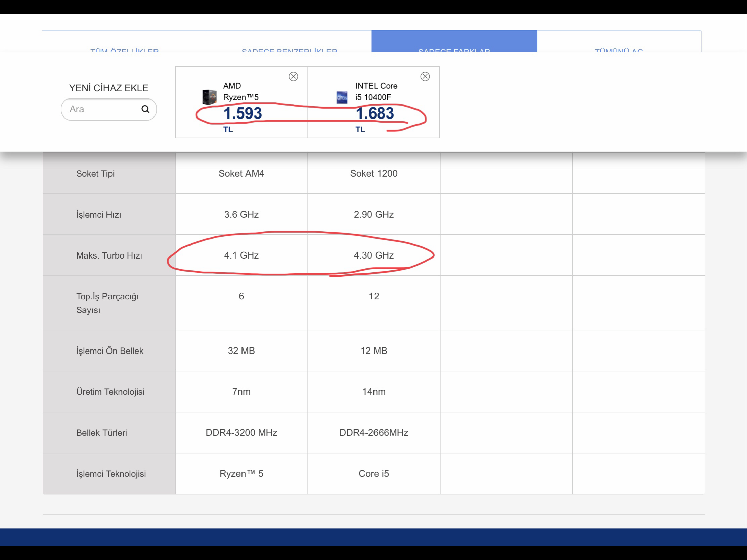Screen dimensions: 747x560
Task: Click the Maks. Turbo Hızı row label
Action: [109, 255]
